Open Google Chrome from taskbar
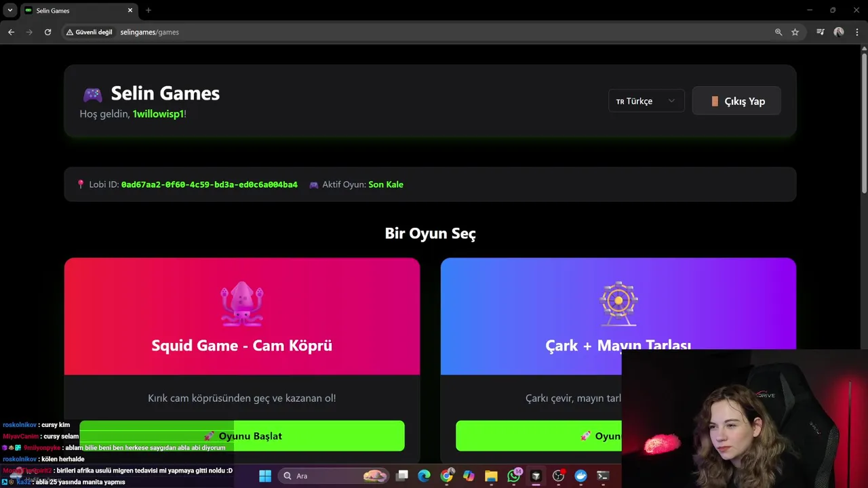 (x=446, y=476)
